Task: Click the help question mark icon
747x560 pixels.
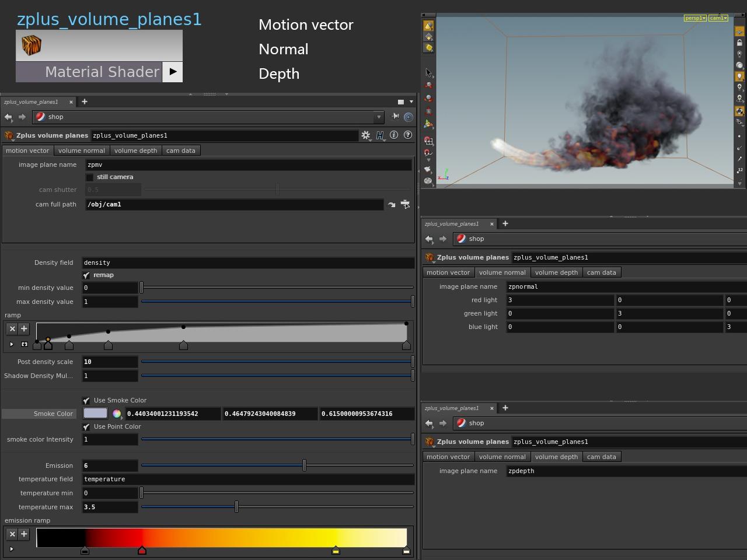Action: [x=408, y=135]
